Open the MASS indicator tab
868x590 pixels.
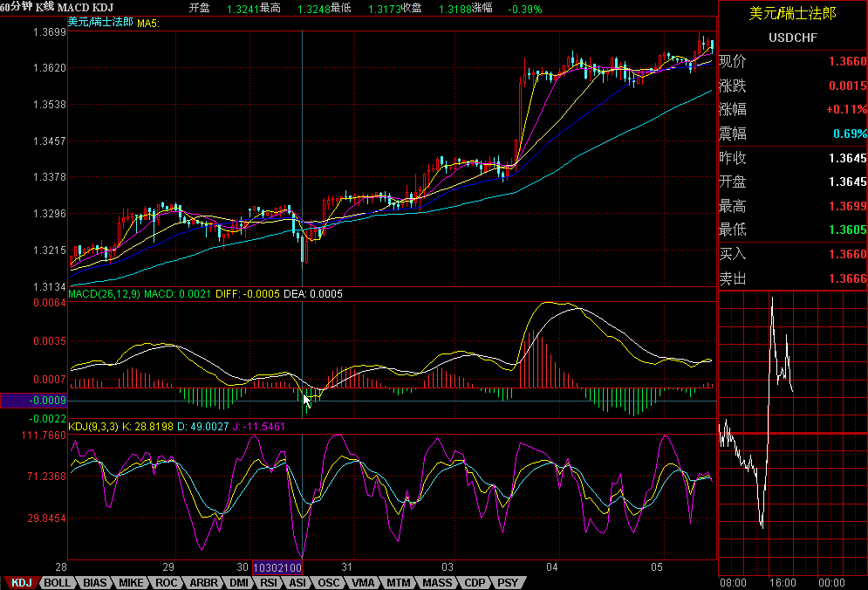437,582
